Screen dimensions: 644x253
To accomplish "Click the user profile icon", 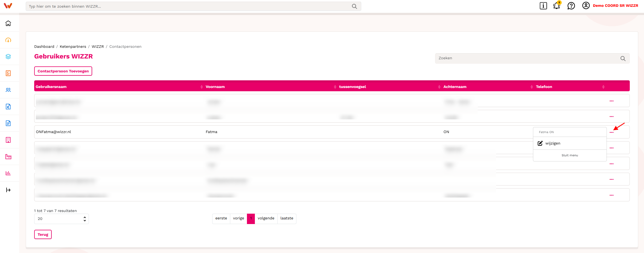I will coord(586,5).
